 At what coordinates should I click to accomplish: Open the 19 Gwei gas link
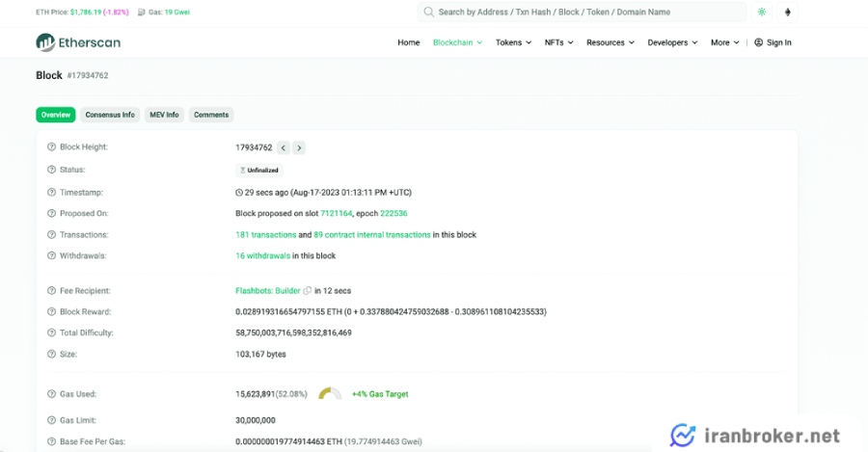[x=177, y=13]
